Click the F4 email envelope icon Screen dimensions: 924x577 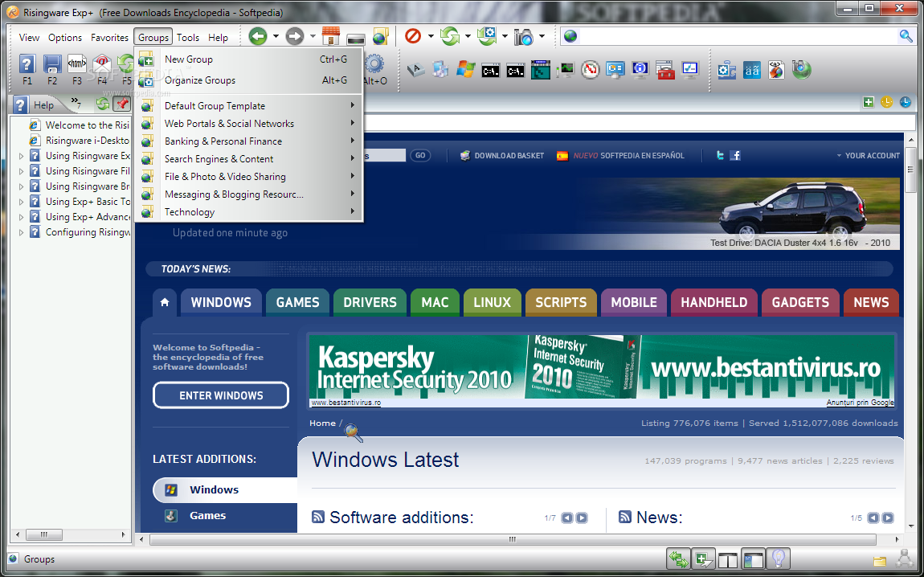pyautogui.click(x=102, y=63)
